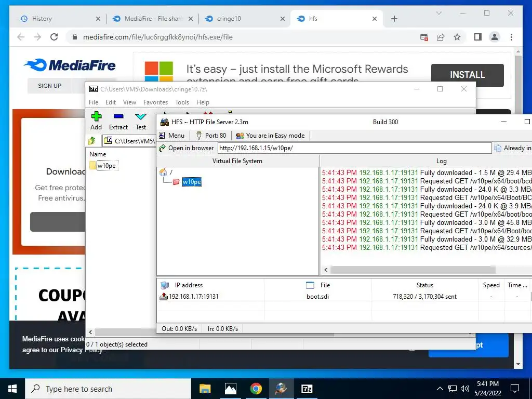
Task: Toggle the Chrome side panel icon
Action: (x=478, y=37)
